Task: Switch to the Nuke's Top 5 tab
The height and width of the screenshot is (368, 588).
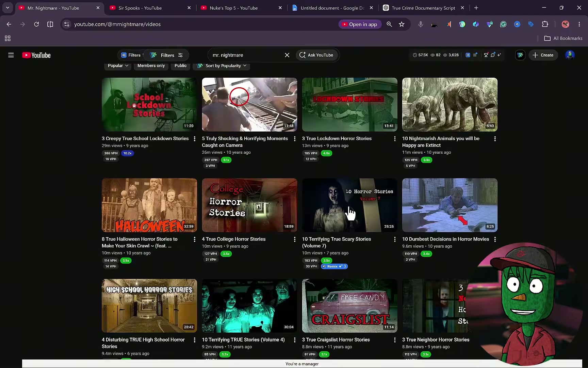Action: 233,8
